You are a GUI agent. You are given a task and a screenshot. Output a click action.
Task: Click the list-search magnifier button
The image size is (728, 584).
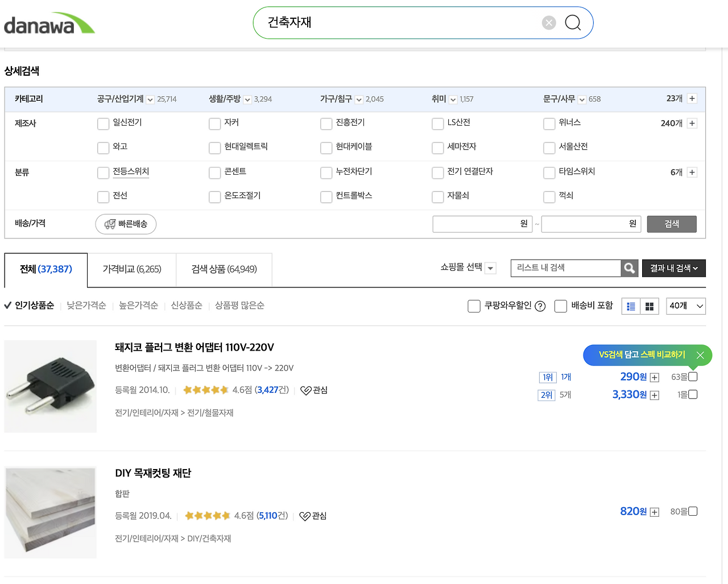[629, 268]
